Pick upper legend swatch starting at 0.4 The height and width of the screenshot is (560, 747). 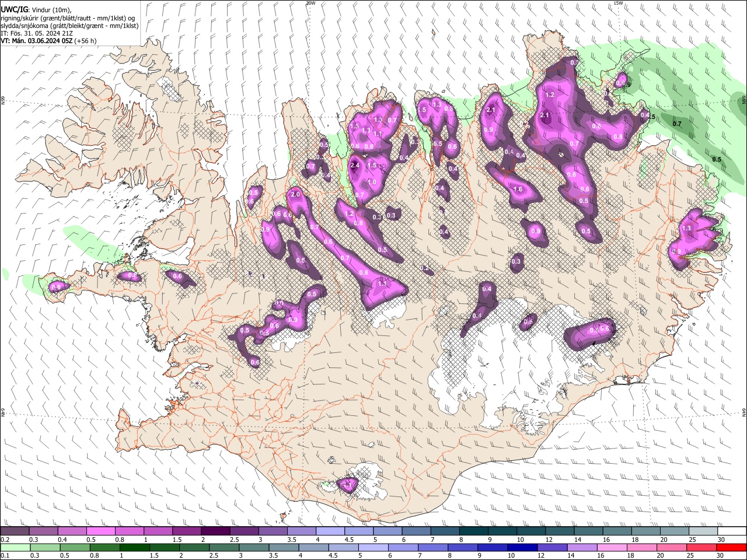[x=72, y=531]
